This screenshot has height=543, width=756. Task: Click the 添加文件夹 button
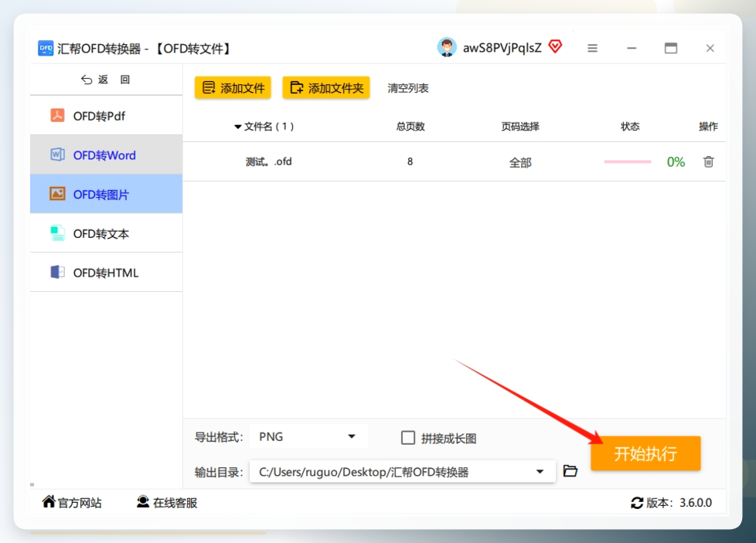point(326,88)
